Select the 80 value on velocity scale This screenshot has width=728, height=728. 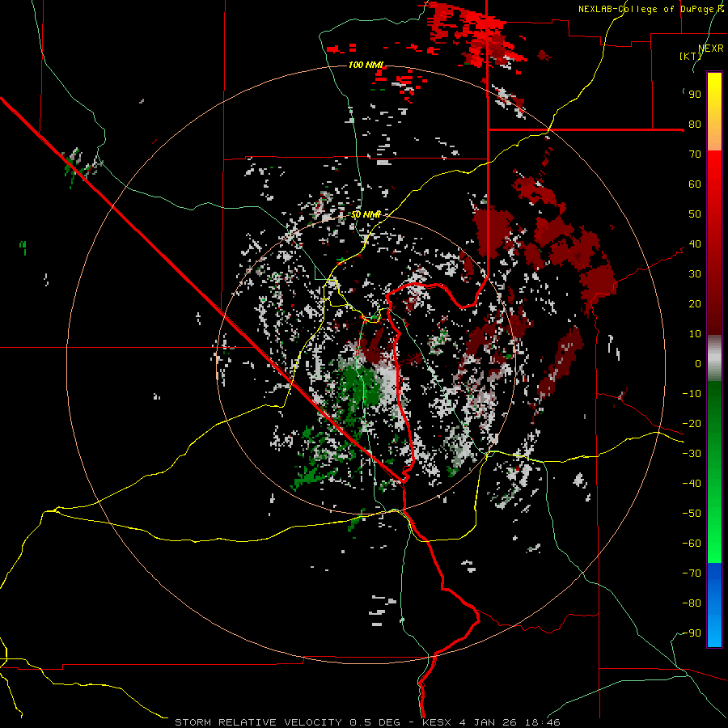[x=695, y=125]
